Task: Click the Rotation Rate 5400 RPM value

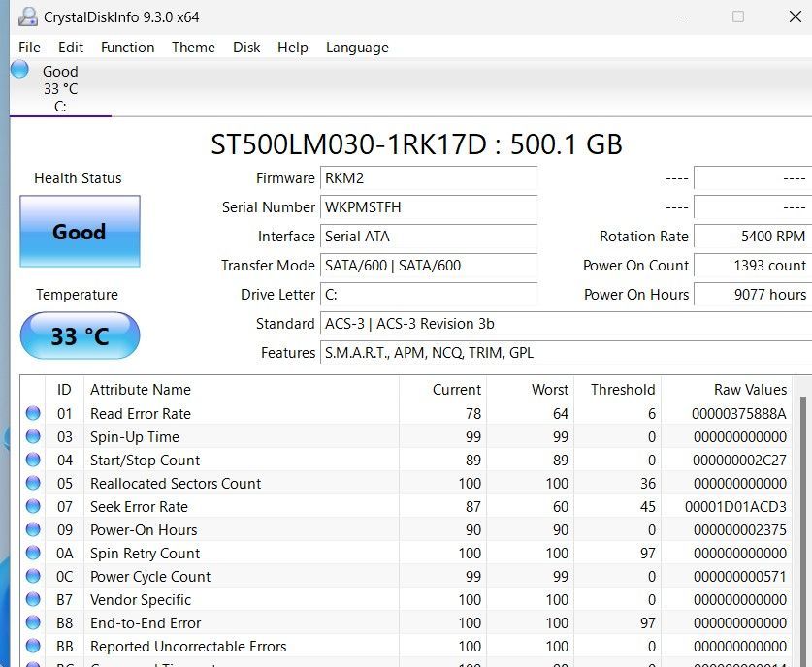Action: [753, 237]
